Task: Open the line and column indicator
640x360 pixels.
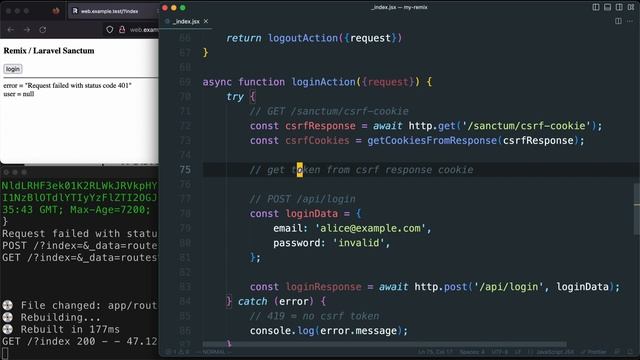Action: (436, 352)
